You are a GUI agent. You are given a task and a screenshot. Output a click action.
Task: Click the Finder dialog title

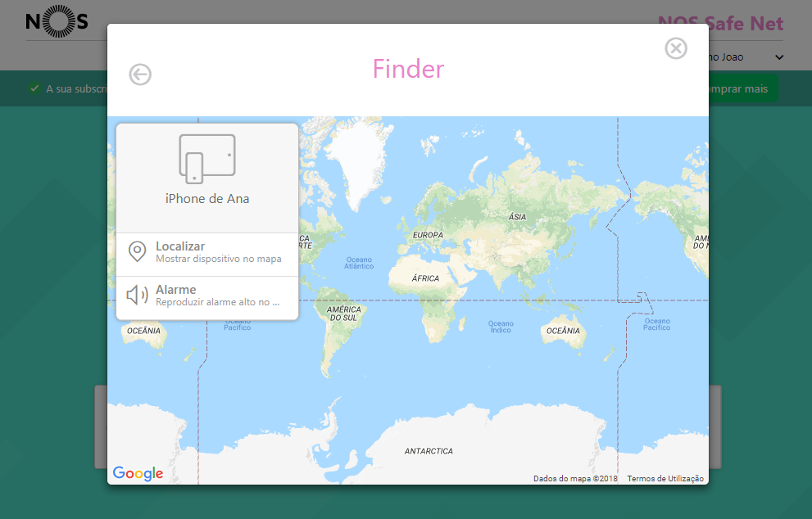(x=409, y=69)
